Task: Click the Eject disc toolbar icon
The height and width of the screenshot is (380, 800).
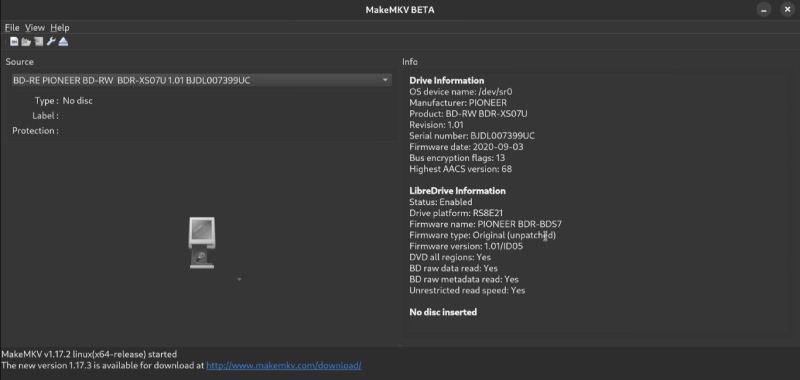Action: (x=63, y=42)
